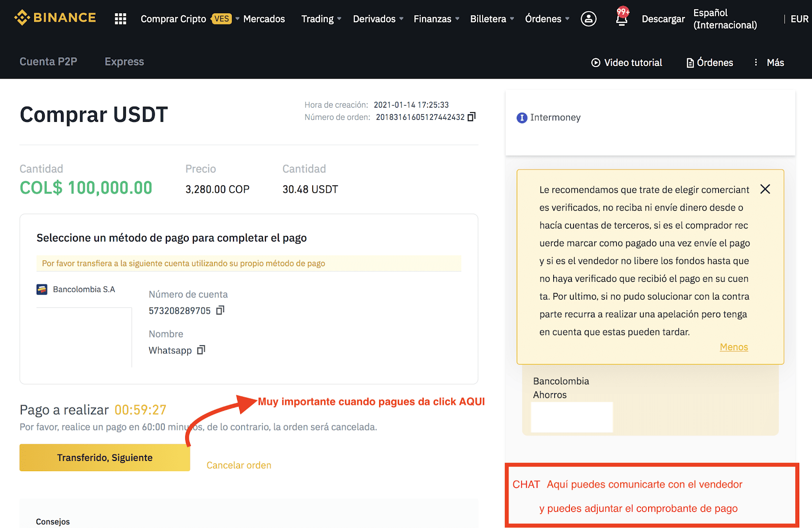This screenshot has height=528, width=812.
Task: Click the Órdenes document icon in subheader
Action: [690, 63]
